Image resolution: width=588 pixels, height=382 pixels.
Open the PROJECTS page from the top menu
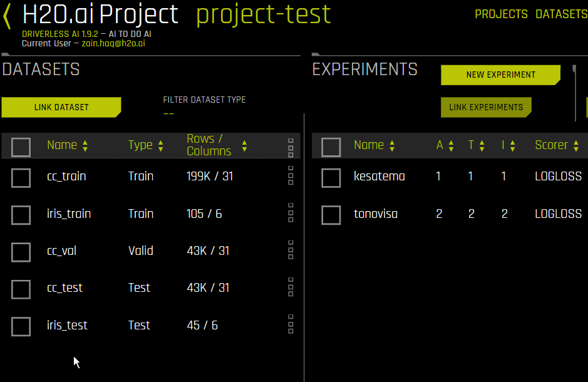pos(501,14)
